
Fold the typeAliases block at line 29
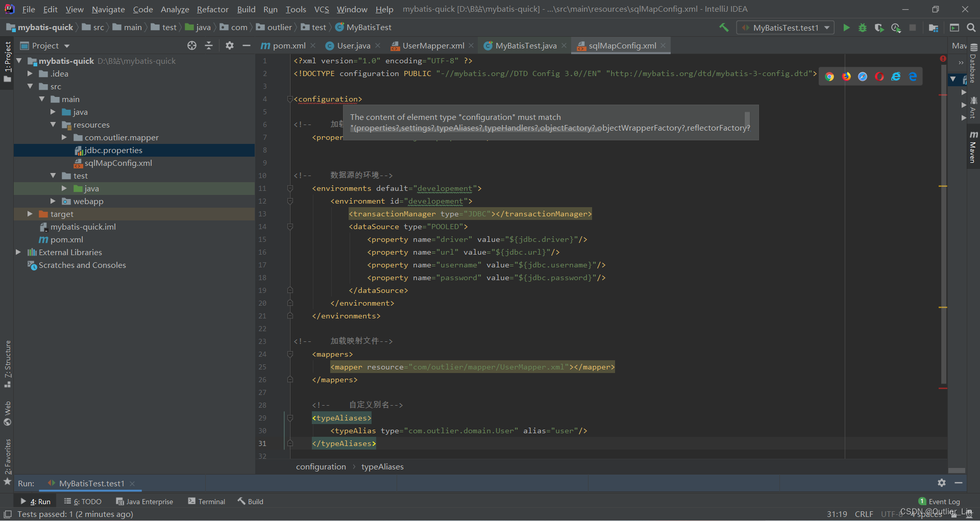pyautogui.click(x=290, y=418)
